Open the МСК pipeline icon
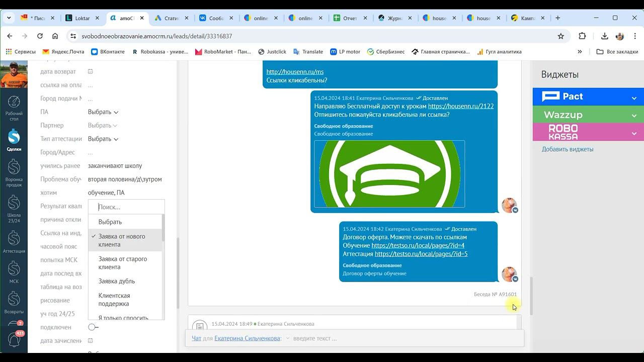This screenshot has width=644, height=362. (x=14, y=273)
